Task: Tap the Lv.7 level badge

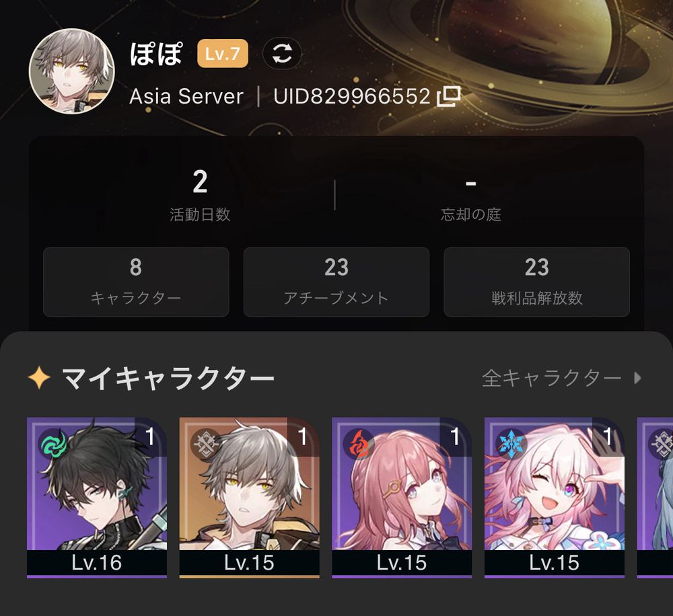Action: [223, 54]
